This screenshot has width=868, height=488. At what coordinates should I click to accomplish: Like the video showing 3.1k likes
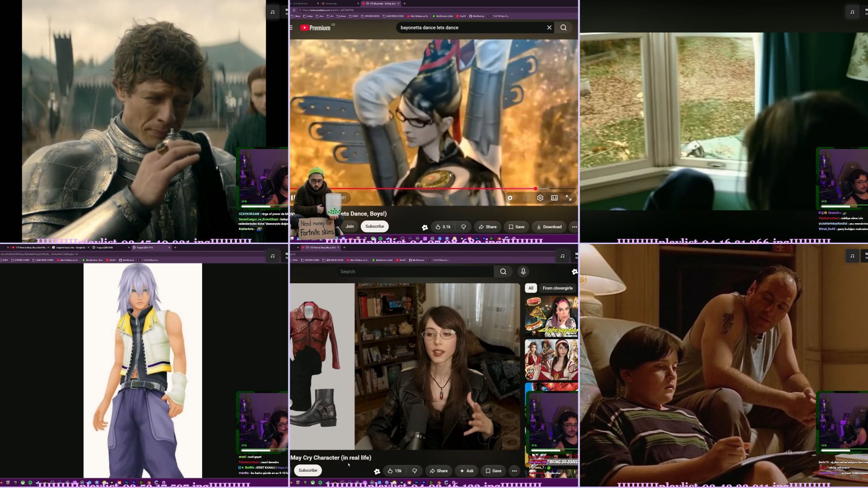tap(443, 227)
